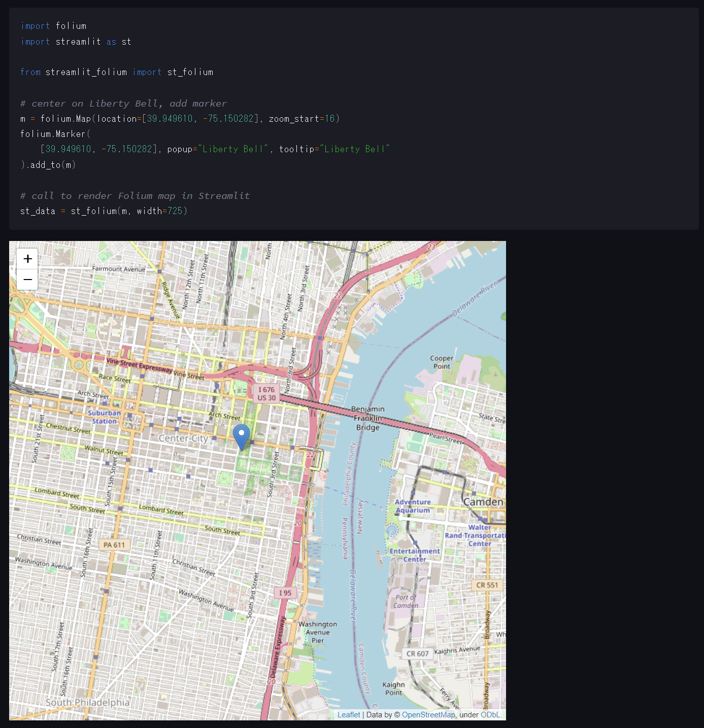Click the Kaighns Avenue street label

pos(457,650)
